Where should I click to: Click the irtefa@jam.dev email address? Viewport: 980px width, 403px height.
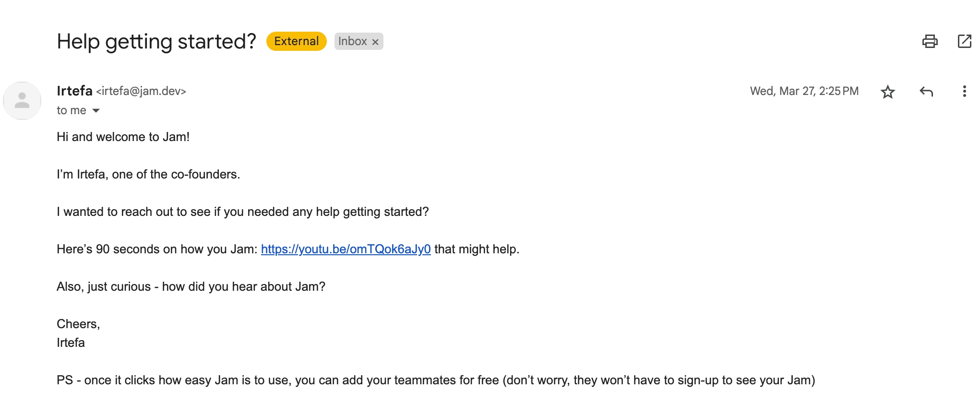tap(141, 91)
